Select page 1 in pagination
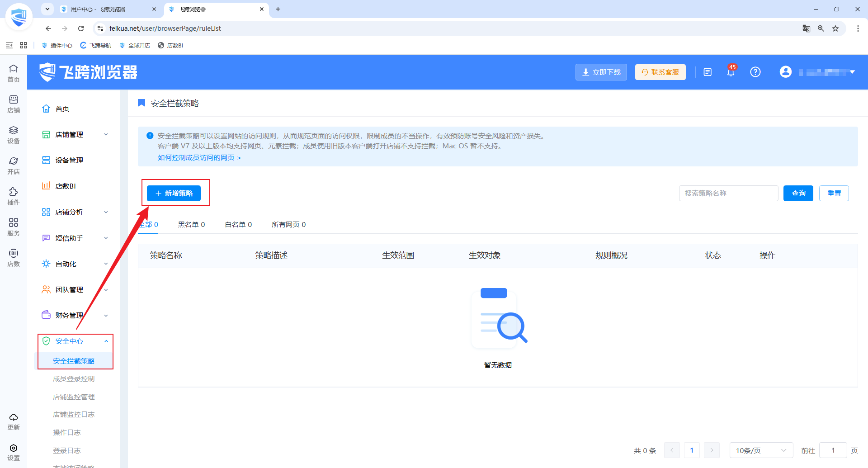This screenshot has width=868, height=468. (x=692, y=450)
